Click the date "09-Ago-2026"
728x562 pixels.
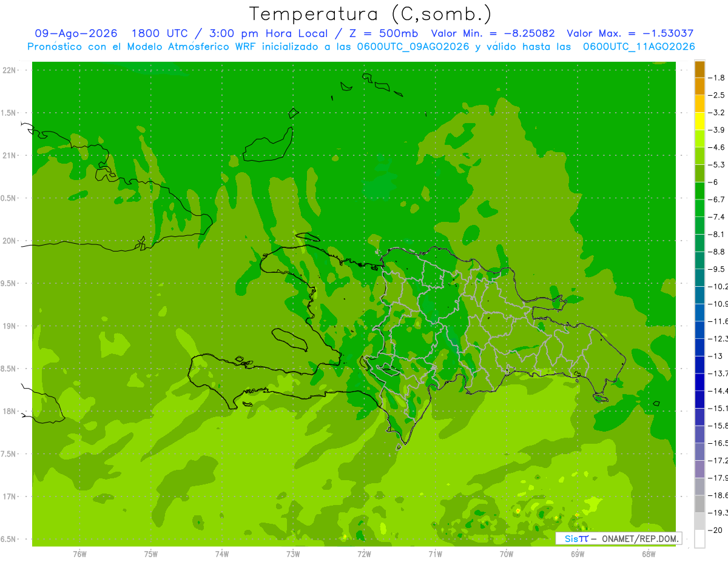click(76, 34)
